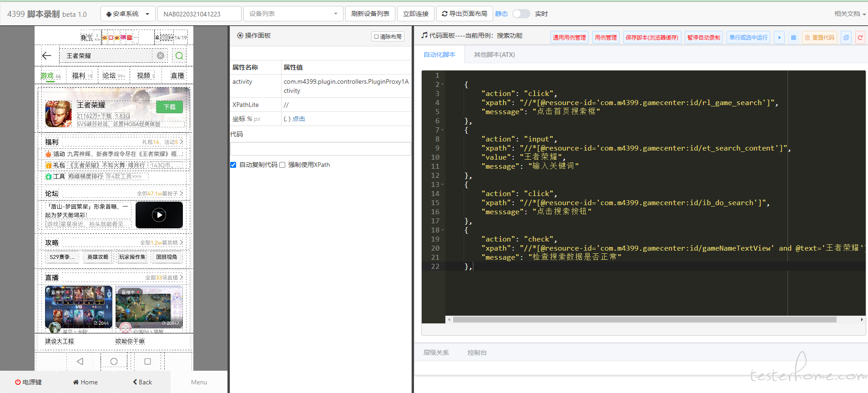Select the 直播 tab in the phone screen
Screen dimensions: 868x393
click(x=177, y=76)
